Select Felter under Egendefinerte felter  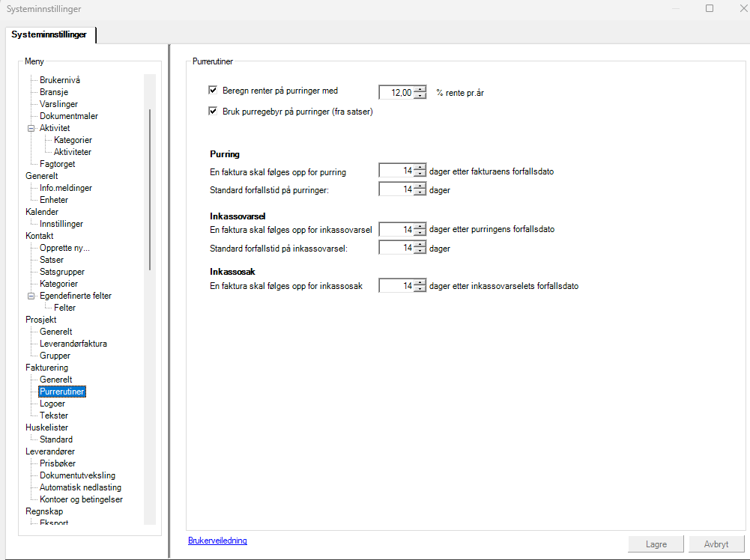pos(64,308)
